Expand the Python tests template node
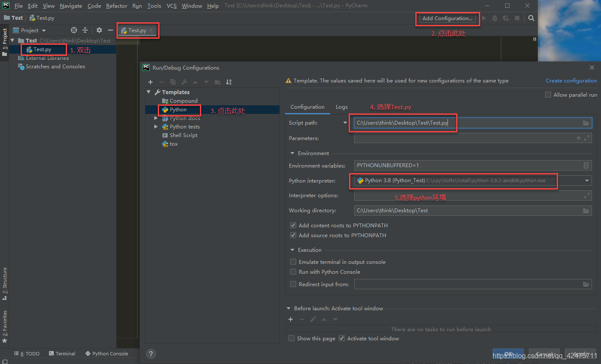This screenshot has height=364, width=601. pos(156,126)
